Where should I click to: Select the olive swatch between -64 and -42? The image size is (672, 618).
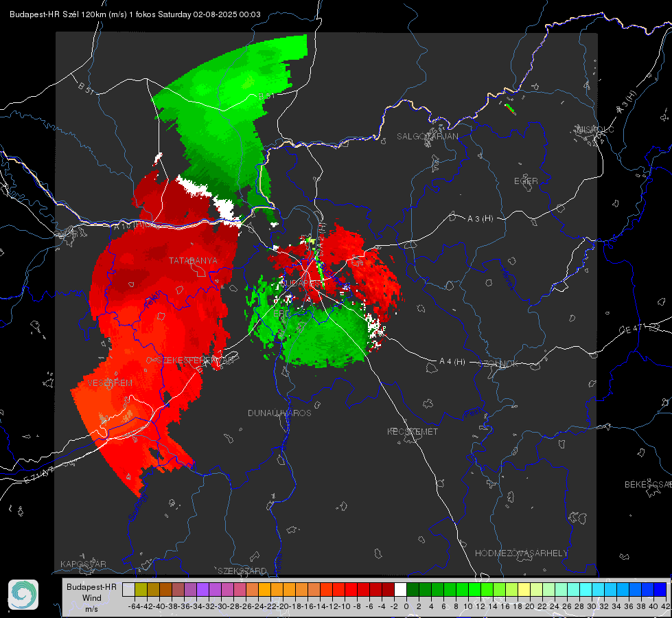coord(141,590)
